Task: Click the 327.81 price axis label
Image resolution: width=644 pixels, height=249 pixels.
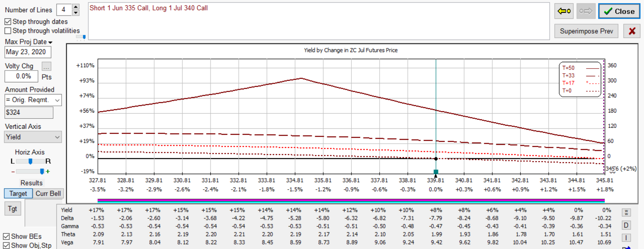Action: 97,180
